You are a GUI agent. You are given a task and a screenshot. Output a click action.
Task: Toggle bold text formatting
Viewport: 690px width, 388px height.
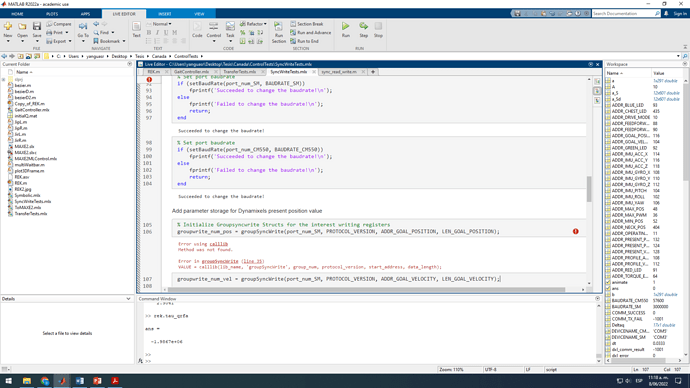[149, 33]
